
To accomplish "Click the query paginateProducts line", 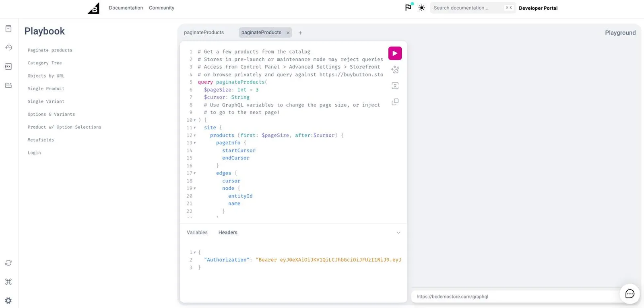I will click(232, 82).
